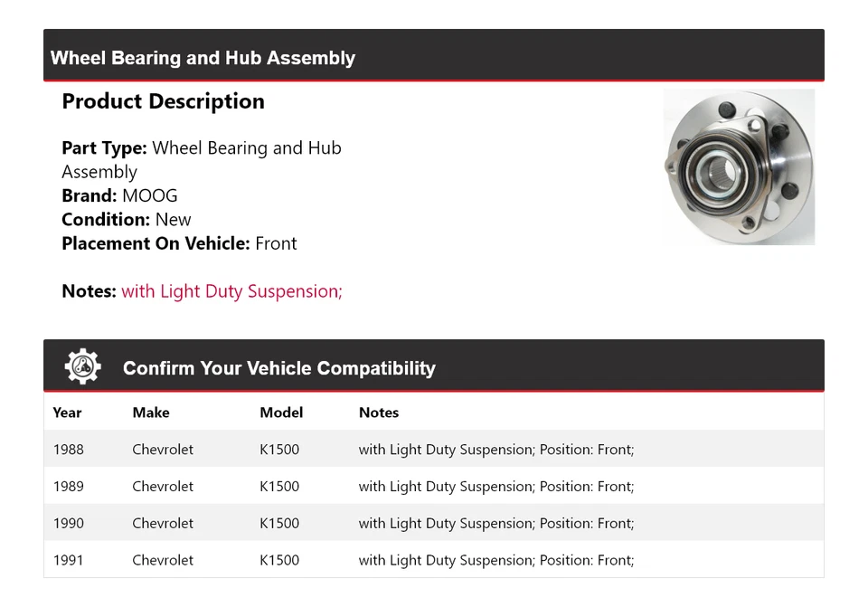Click the Confirm Your Vehicle Compatibility header text
868x607 pixels.
(278, 368)
